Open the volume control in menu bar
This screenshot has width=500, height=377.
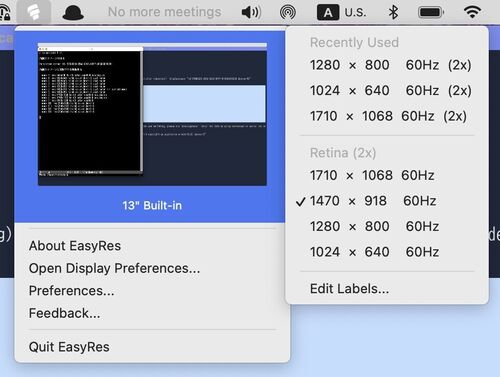click(x=251, y=13)
